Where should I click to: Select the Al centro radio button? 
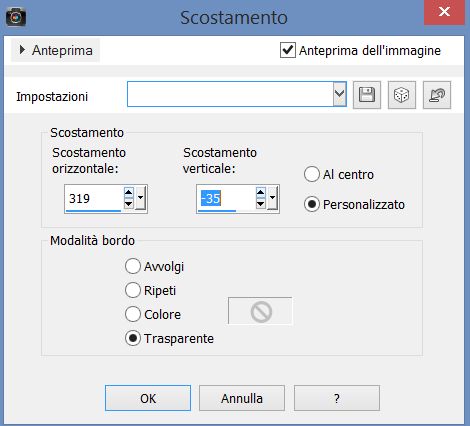(312, 174)
